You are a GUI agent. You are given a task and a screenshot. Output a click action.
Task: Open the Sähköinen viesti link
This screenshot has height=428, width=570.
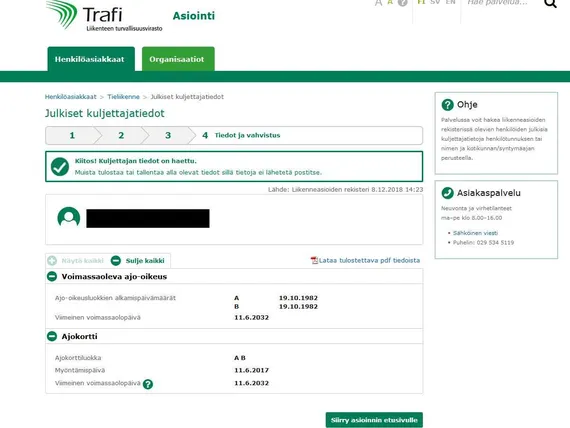(475, 233)
